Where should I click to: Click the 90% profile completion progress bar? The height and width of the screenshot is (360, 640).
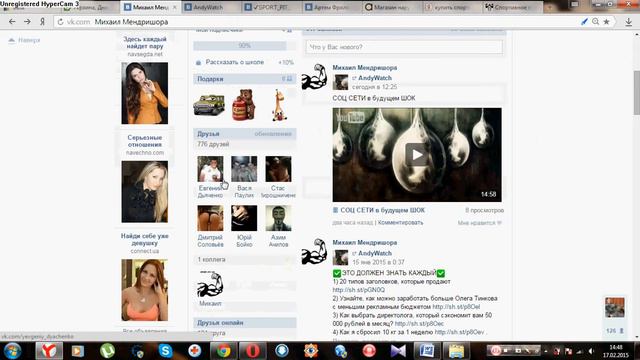[244, 45]
